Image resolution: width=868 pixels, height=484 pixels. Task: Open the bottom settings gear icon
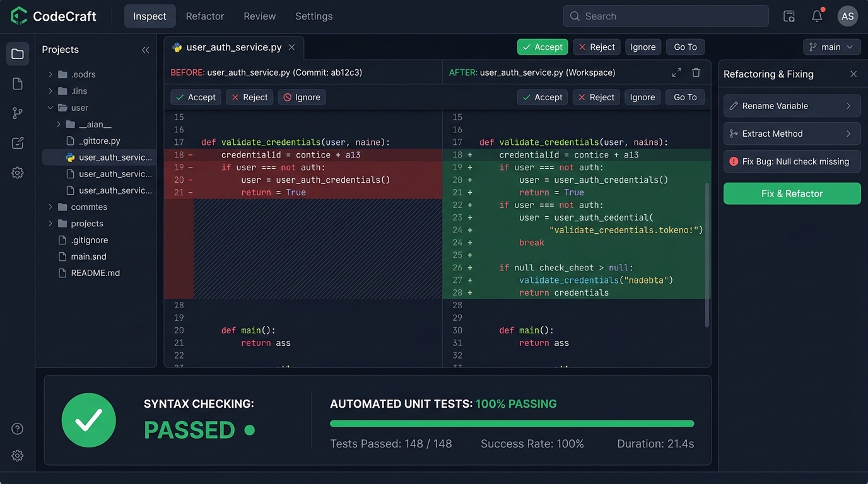18,456
